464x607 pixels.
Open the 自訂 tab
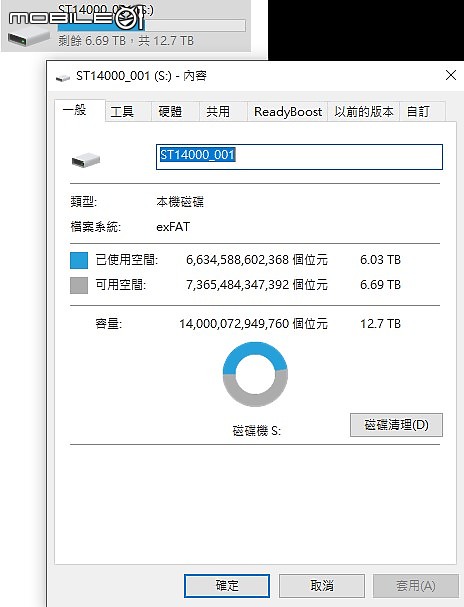[422, 112]
